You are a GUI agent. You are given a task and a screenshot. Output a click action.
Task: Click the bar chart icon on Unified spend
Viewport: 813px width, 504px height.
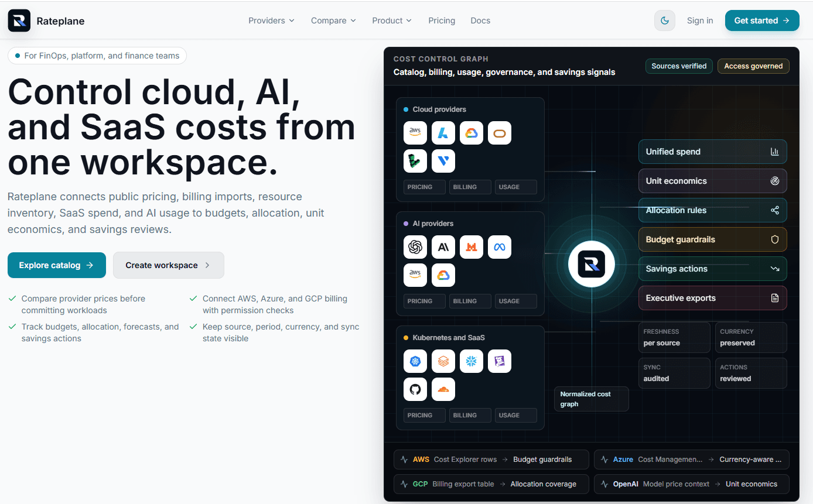(x=775, y=152)
